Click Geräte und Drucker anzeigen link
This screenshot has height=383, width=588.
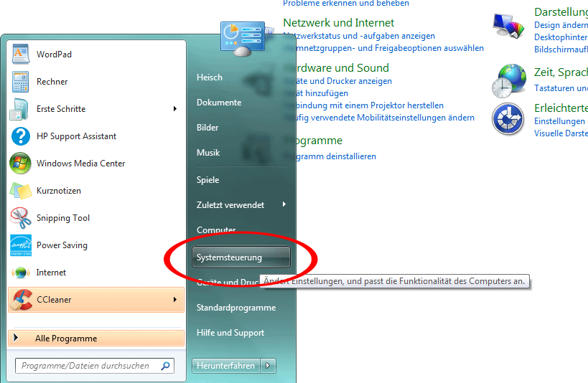(337, 81)
